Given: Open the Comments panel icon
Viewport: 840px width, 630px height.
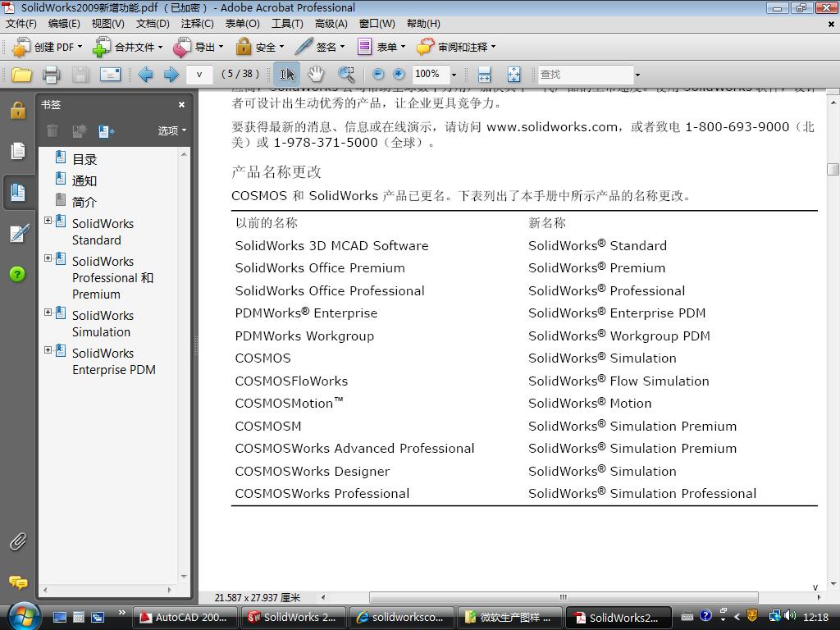Looking at the screenshot, I should point(18,582).
